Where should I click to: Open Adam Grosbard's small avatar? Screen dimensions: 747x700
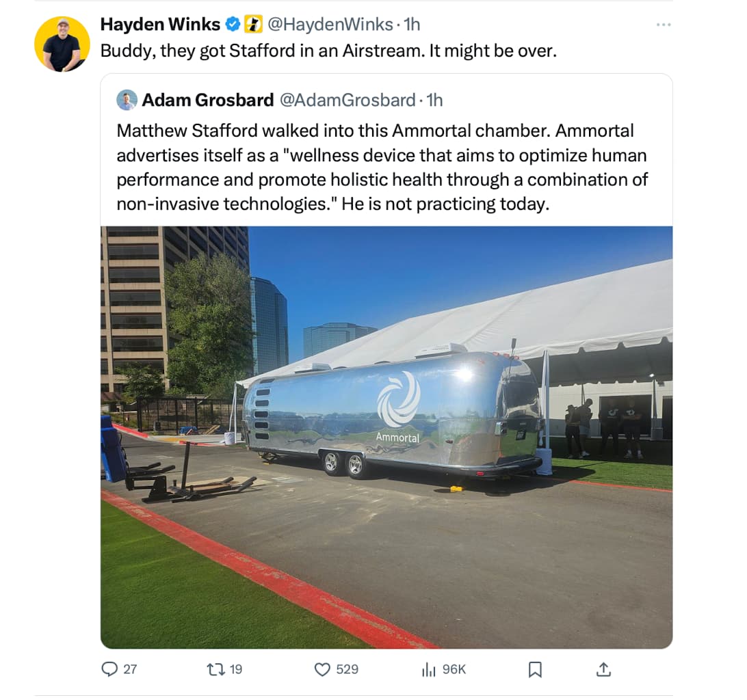coord(127,100)
